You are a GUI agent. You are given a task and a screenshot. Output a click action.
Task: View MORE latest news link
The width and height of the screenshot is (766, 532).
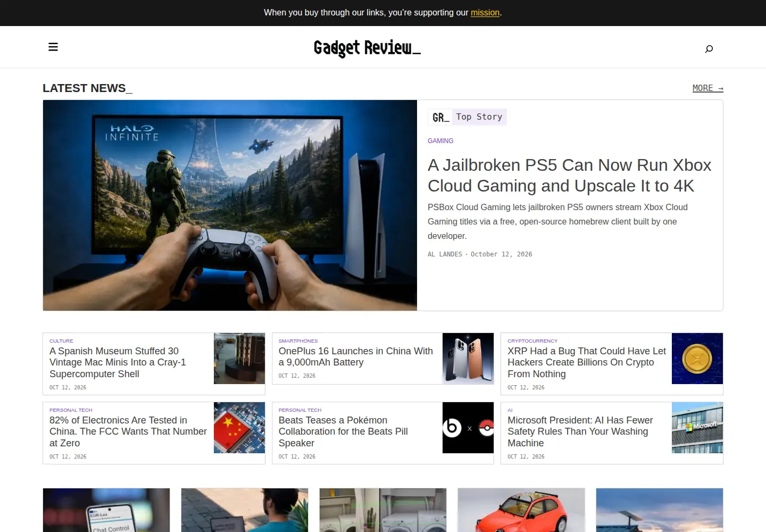click(707, 88)
